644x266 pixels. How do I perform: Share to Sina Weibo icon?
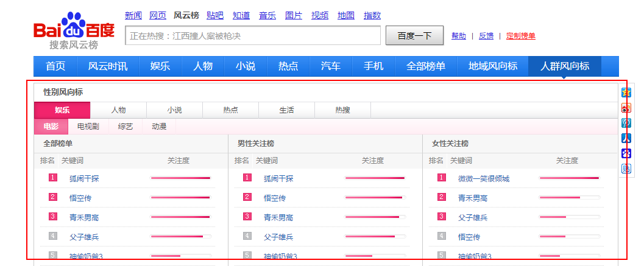pyautogui.click(x=626, y=108)
